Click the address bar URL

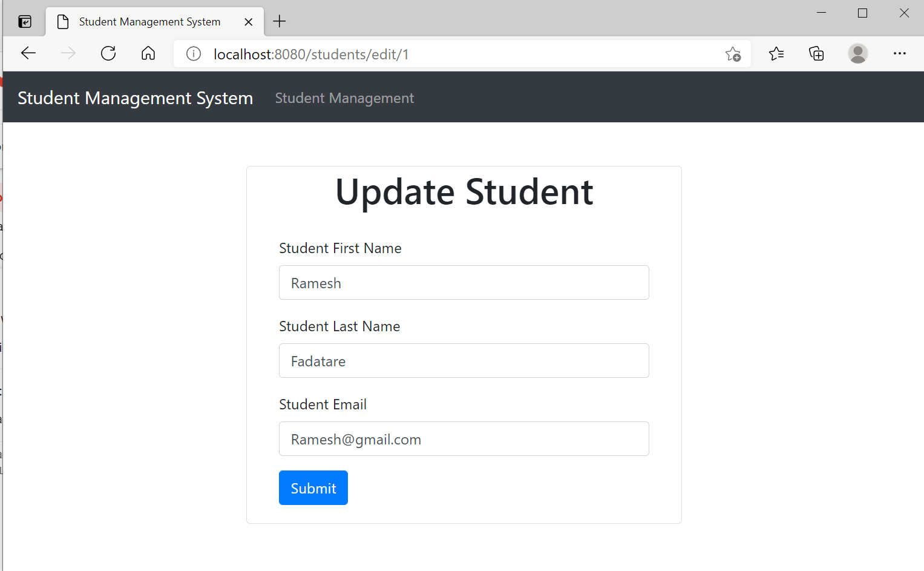click(x=311, y=54)
